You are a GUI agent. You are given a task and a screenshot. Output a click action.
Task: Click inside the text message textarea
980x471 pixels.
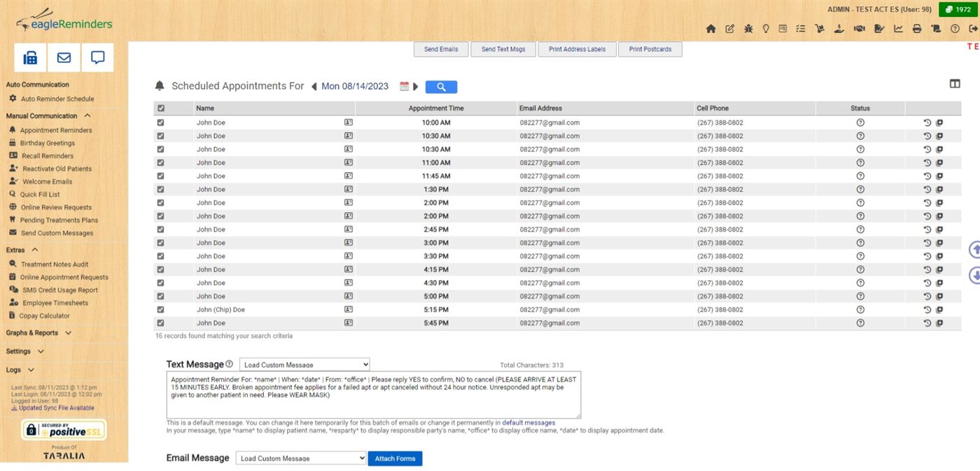[x=374, y=395]
